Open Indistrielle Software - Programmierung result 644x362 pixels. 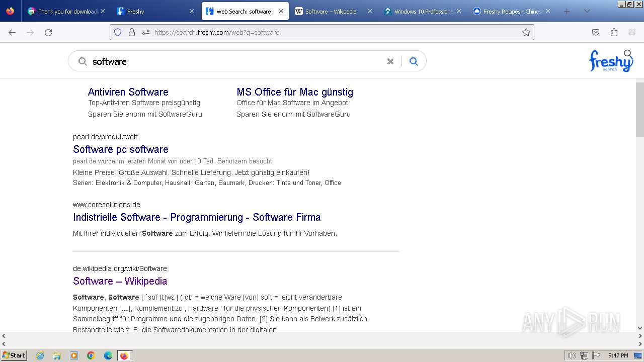coord(197,217)
